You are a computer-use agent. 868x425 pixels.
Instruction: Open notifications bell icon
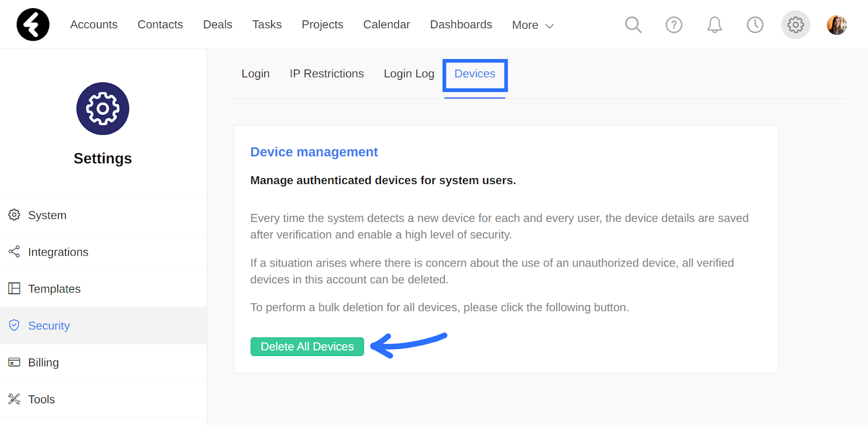pyautogui.click(x=714, y=24)
